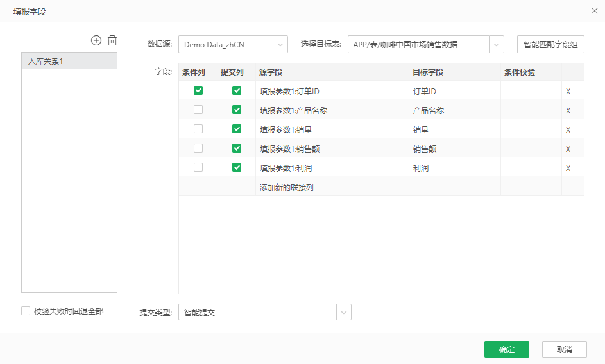Add a new storage relation with plus icon
Image resolution: width=605 pixels, height=364 pixels.
tap(96, 40)
